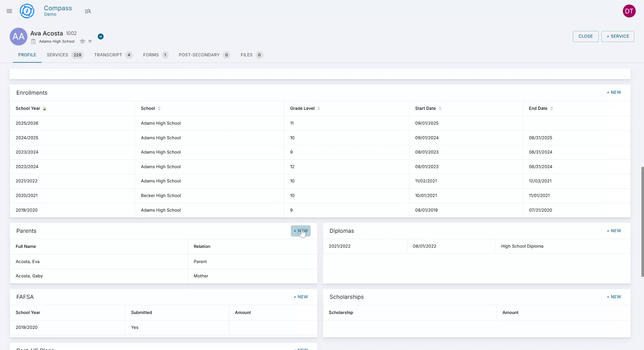Switch to the SERVICES tab
This screenshot has height=350, width=644.
[57, 55]
